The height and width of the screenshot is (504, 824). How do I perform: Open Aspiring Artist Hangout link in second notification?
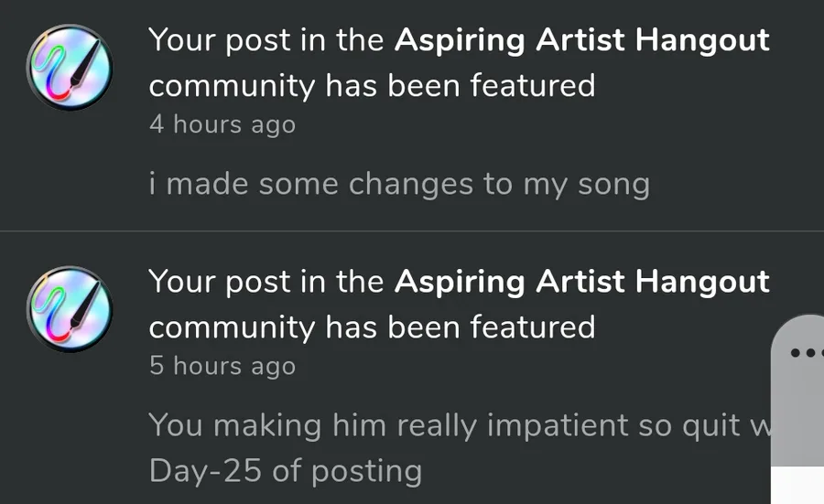(581, 282)
